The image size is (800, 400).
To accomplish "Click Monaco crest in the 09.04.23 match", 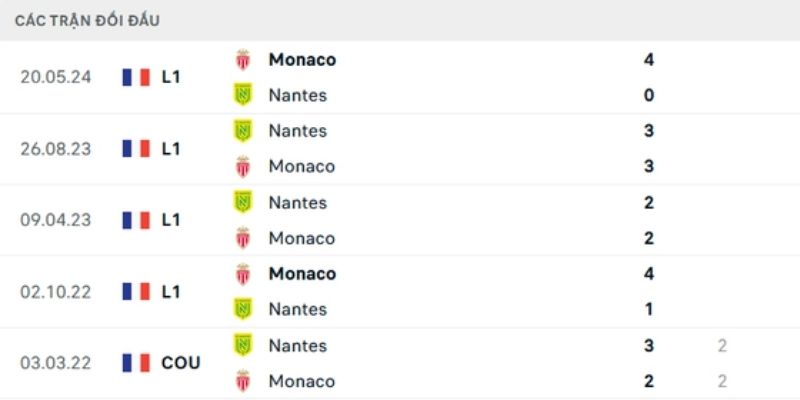I will coord(242,238).
